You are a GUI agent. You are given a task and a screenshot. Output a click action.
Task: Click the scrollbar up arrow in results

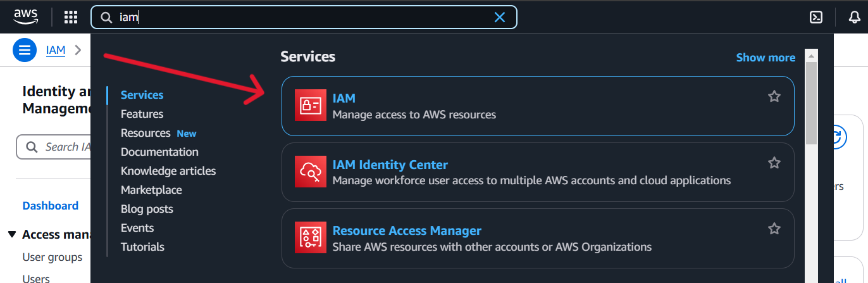811,56
